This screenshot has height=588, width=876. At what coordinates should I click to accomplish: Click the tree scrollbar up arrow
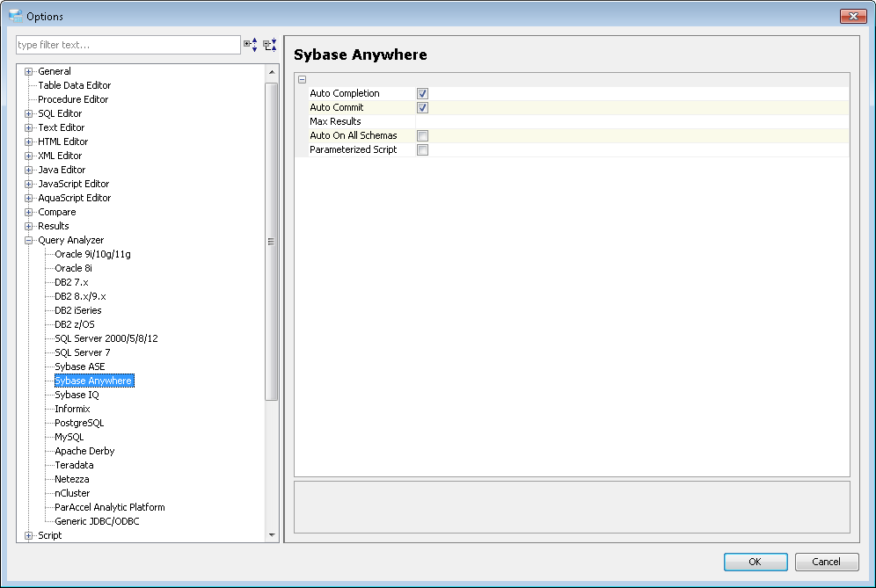click(272, 72)
